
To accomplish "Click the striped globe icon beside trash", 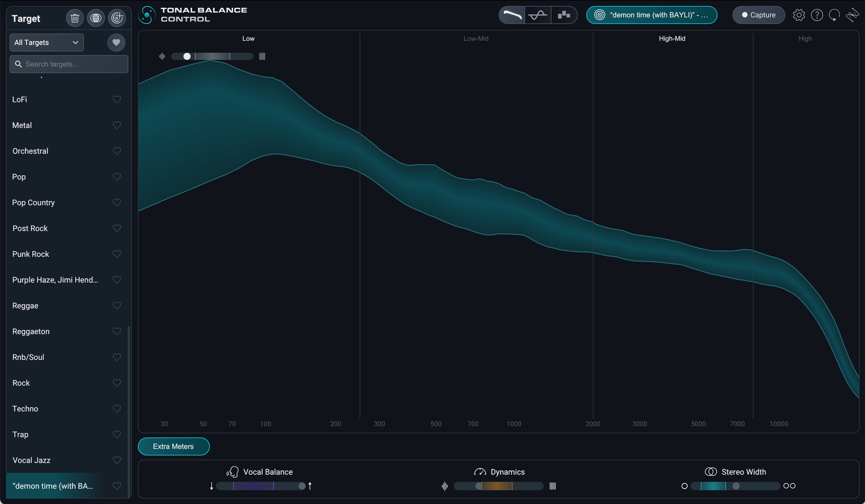I will tap(96, 18).
